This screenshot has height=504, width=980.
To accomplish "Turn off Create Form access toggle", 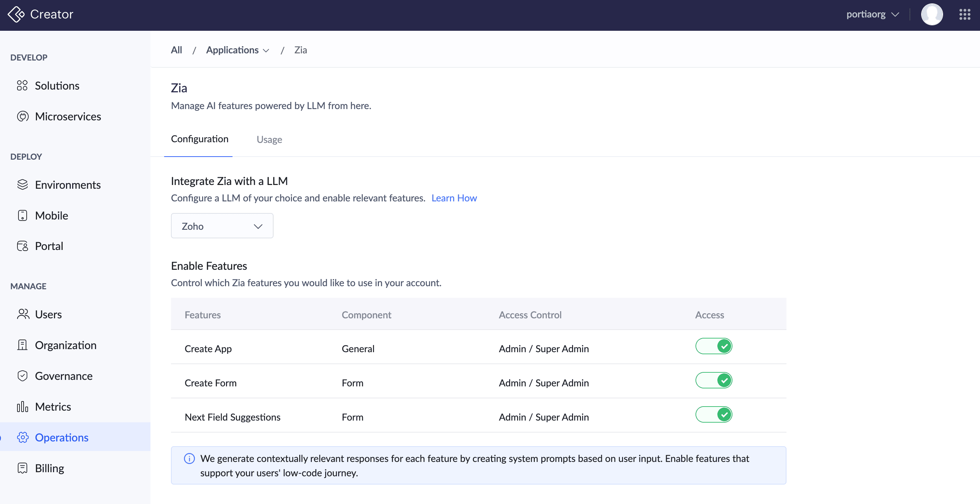I will tap(713, 380).
